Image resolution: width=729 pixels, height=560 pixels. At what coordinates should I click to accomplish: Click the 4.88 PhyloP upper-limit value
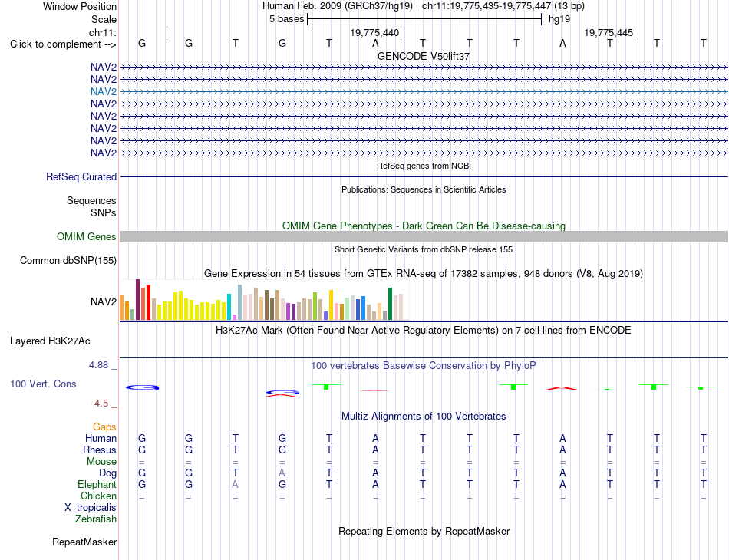point(98,365)
